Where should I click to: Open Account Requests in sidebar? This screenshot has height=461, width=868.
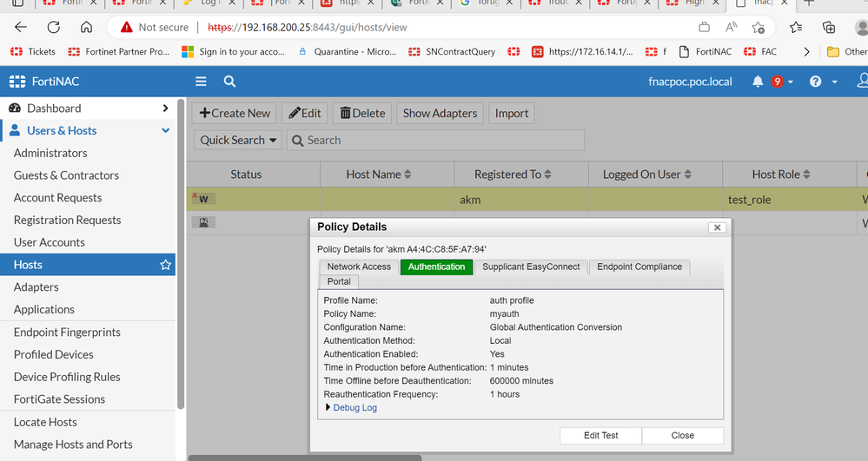tap(57, 198)
